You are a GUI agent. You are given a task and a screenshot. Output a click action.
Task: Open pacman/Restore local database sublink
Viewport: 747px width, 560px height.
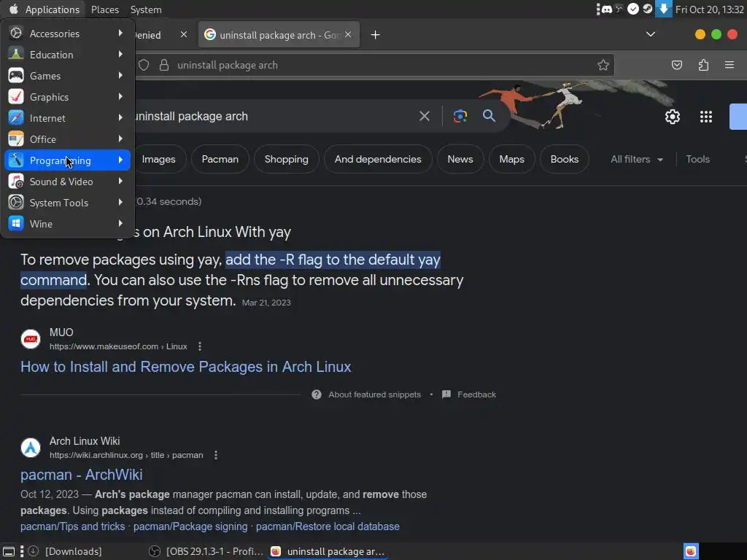pyautogui.click(x=328, y=526)
